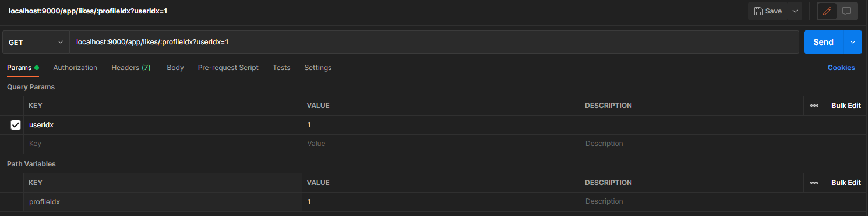The image size is (868, 216).
Task: Click the blue Send button
Action: point(824,42)
